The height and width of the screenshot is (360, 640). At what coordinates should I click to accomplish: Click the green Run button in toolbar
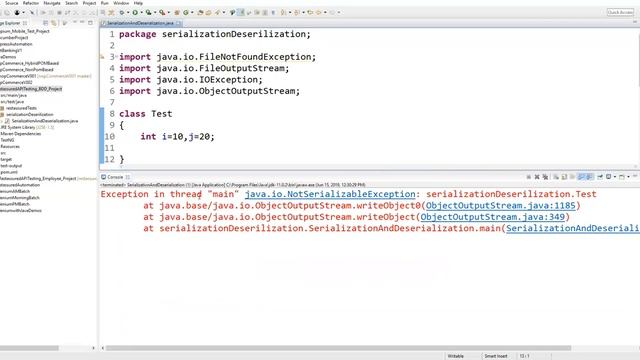tap(135, 13)
